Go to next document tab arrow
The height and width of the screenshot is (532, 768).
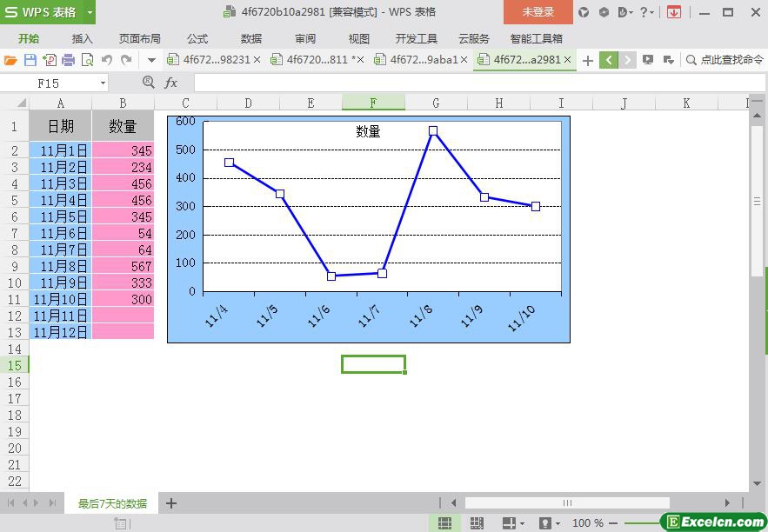627,60
